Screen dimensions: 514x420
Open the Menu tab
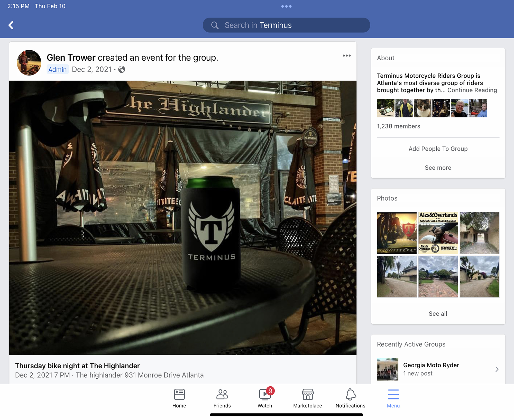click(393, 398)
